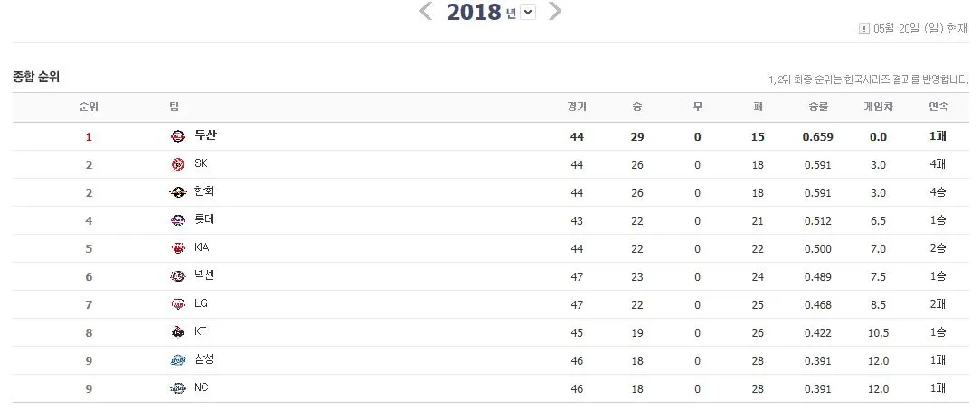Image resolution: width=980 pixels, height=410 pixels.
Task: Go to previous year with left chevron
Action: (x=426, y=11)
